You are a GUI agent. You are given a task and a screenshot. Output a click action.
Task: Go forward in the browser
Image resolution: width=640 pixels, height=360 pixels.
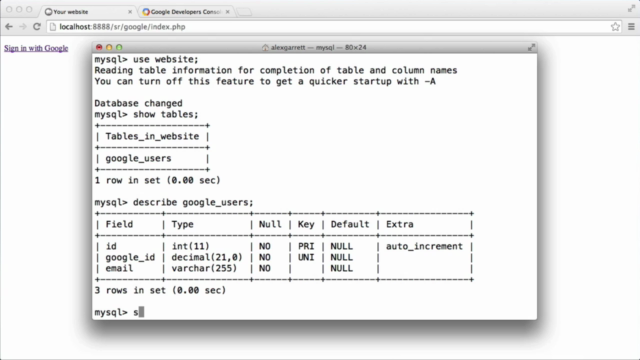coord(23,27)
